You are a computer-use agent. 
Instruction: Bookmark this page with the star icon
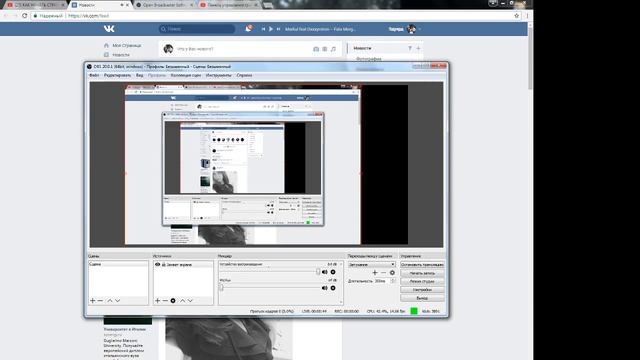(x=517, y=16)
